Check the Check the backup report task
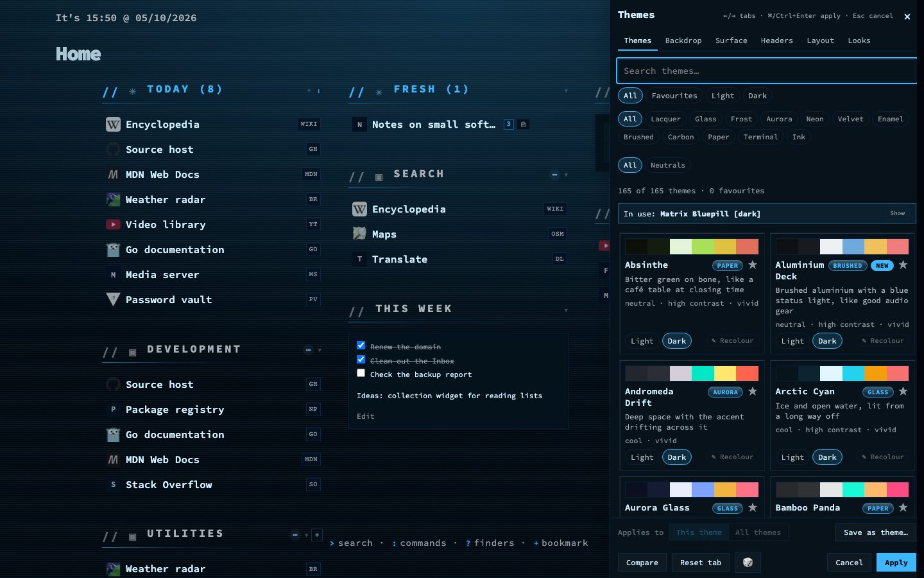The width and height of the screenshot is (924, 578). pos(361,373)
